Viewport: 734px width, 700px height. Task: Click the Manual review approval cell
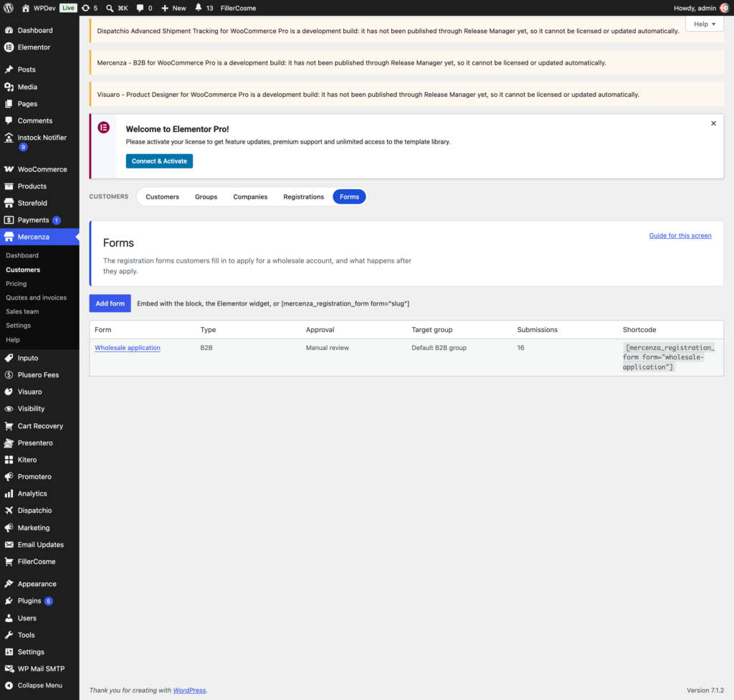coord(327,348)
